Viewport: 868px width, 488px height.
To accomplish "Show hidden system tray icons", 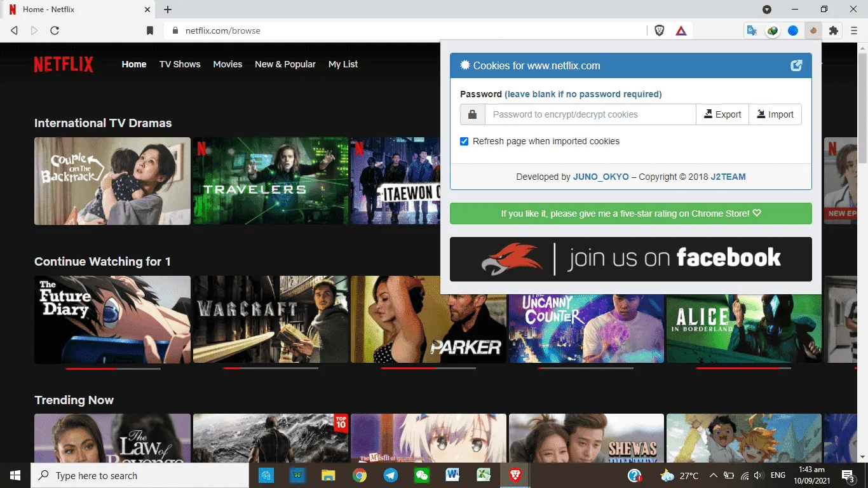I will point(713,475).
